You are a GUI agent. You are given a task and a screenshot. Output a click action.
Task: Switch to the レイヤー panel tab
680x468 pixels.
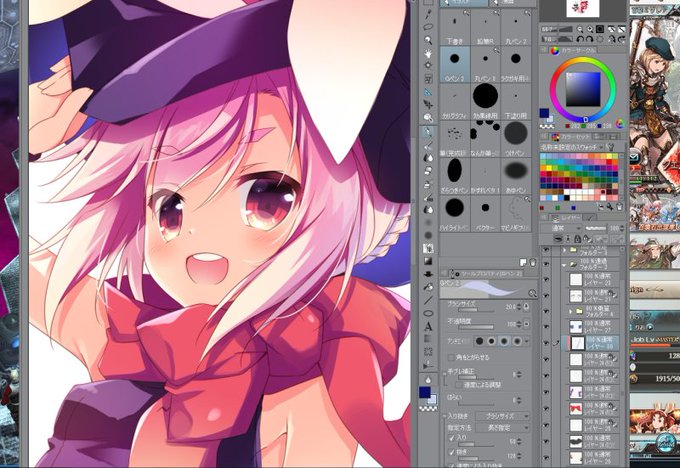[x=566, y=217]
